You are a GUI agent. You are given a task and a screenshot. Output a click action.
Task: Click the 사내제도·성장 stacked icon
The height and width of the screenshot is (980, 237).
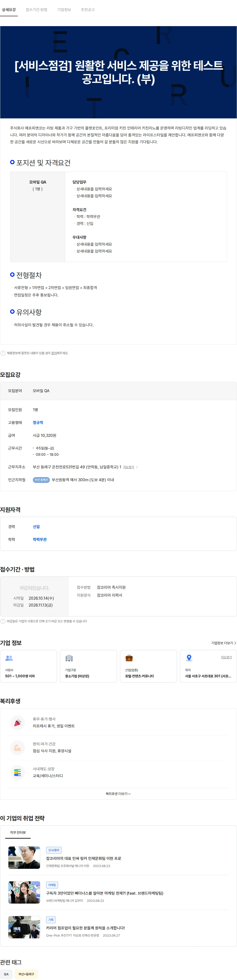pos(18,772)
